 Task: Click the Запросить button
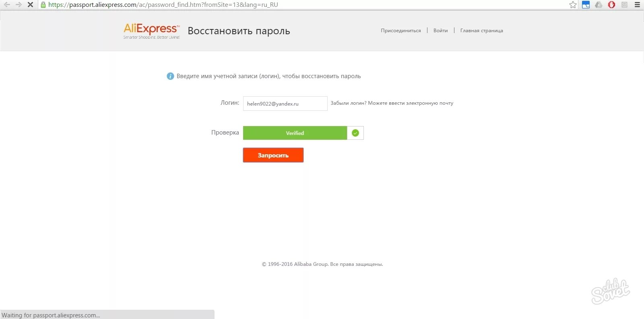[273, 155]
